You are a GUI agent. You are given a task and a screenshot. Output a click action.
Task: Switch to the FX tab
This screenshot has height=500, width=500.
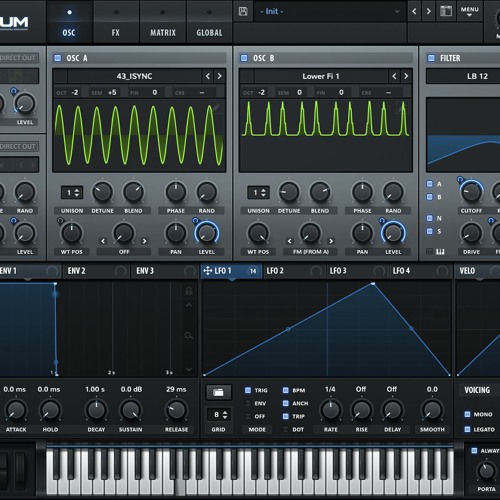click(x=115, y=22)
